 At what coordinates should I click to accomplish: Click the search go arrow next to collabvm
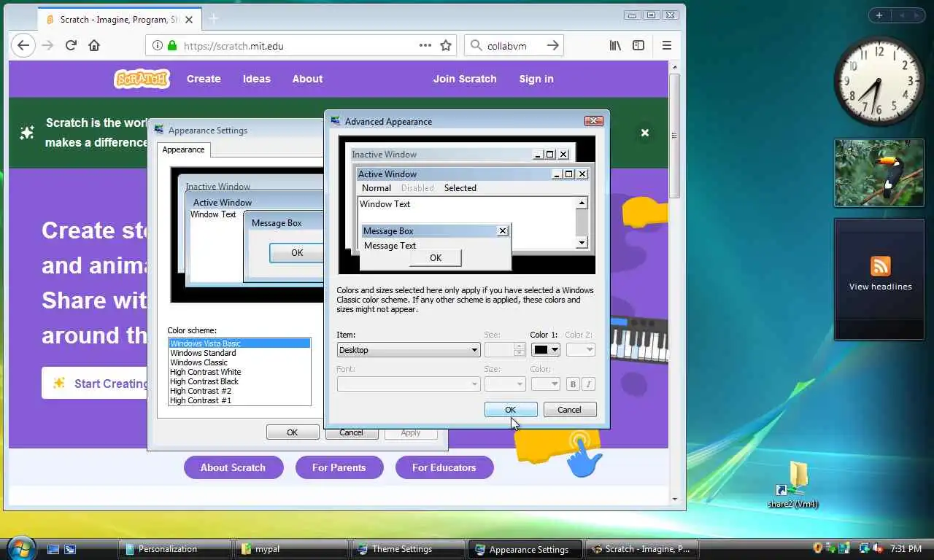click(553, 45)
